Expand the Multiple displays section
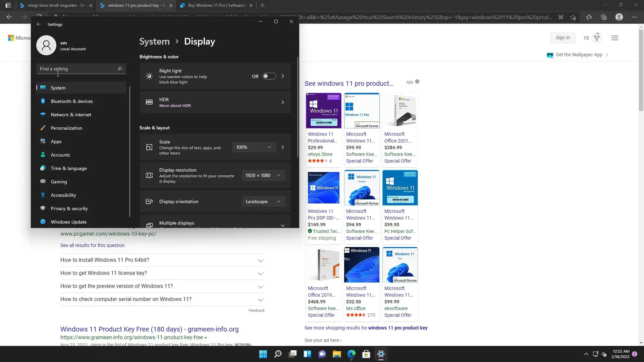Screen dimensions: 644x362 (282, 225)
